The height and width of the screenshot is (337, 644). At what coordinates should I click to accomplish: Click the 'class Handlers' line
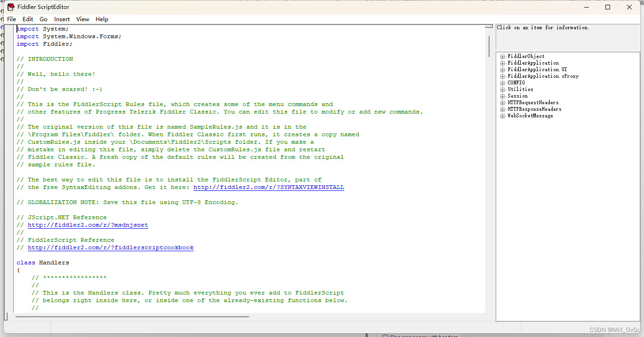[43, 263]
